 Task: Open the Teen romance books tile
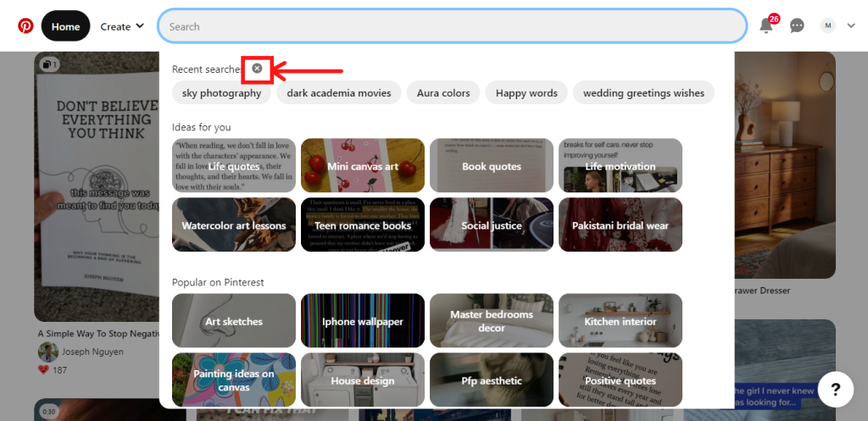(363, 224)
